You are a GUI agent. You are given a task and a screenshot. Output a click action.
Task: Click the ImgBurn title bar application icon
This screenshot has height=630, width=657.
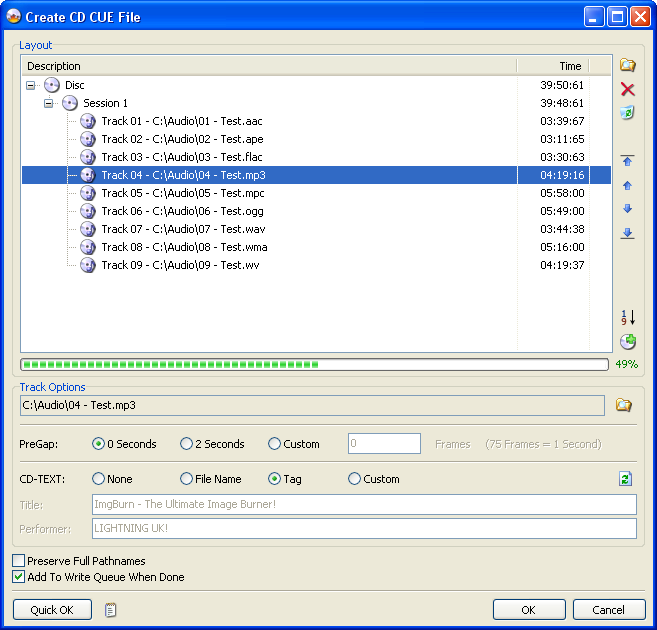click(x=13, y=17)
